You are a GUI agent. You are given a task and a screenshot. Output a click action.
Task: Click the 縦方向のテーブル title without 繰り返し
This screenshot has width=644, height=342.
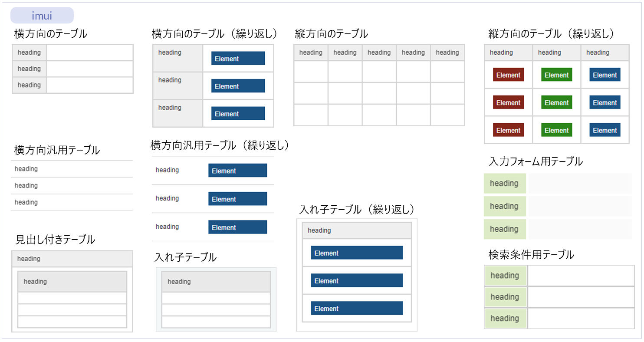(331, 33)
